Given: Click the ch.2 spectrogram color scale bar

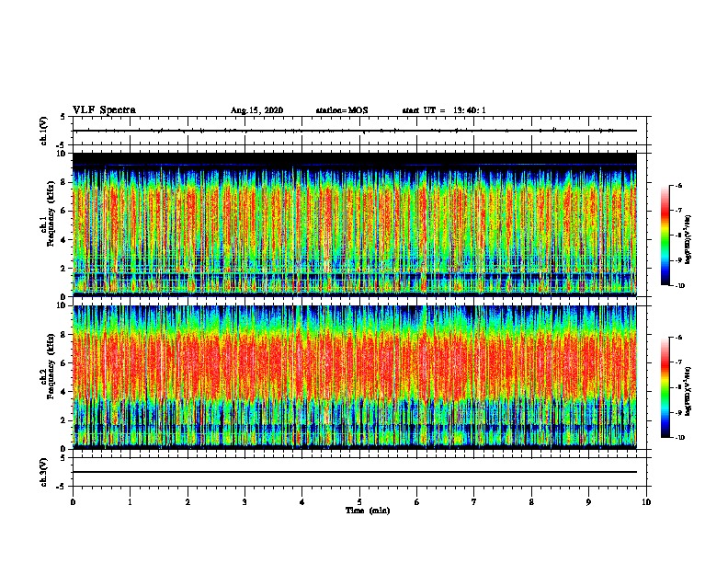Looking at the screenshot, I should 665,387.
